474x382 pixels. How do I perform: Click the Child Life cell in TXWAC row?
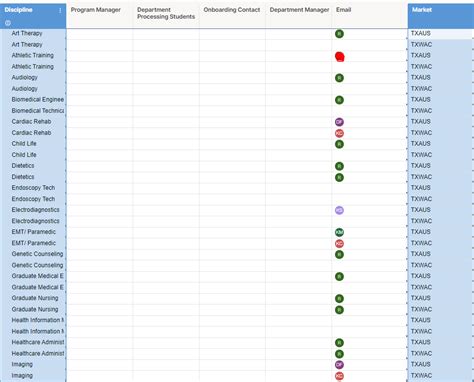pyautogui.click(x=33, y=155)
